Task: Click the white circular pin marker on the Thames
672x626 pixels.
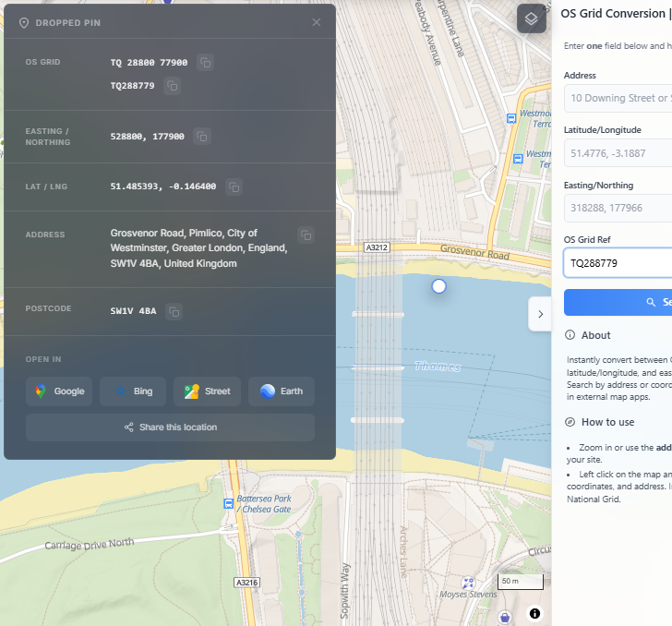Action: coord(438,286)
